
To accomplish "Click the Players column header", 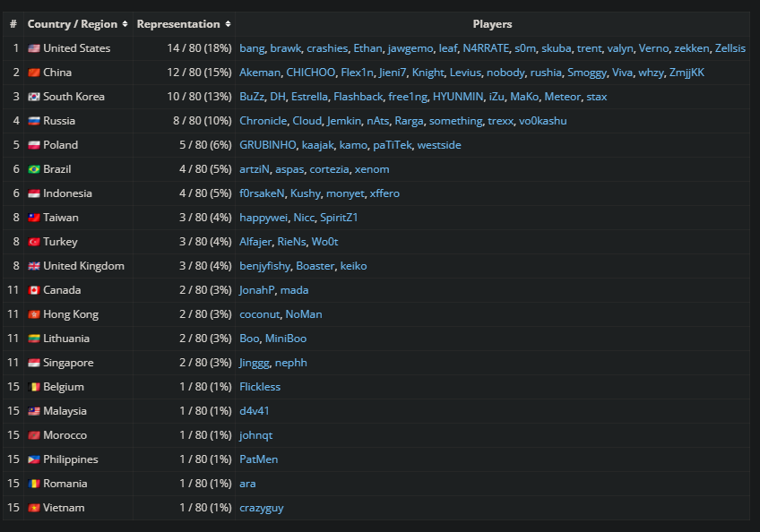I will (492, 24).
